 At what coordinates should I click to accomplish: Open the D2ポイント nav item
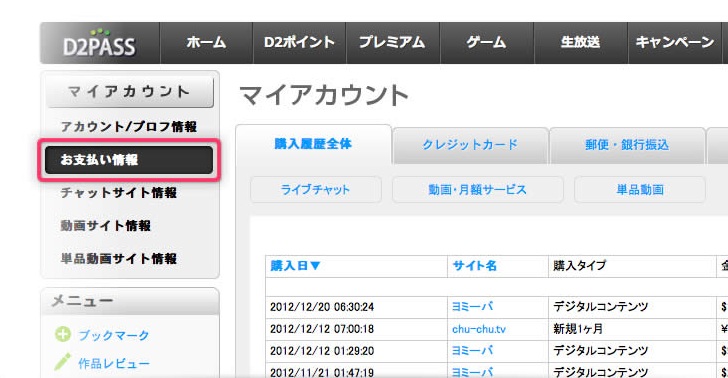(299, 43)
